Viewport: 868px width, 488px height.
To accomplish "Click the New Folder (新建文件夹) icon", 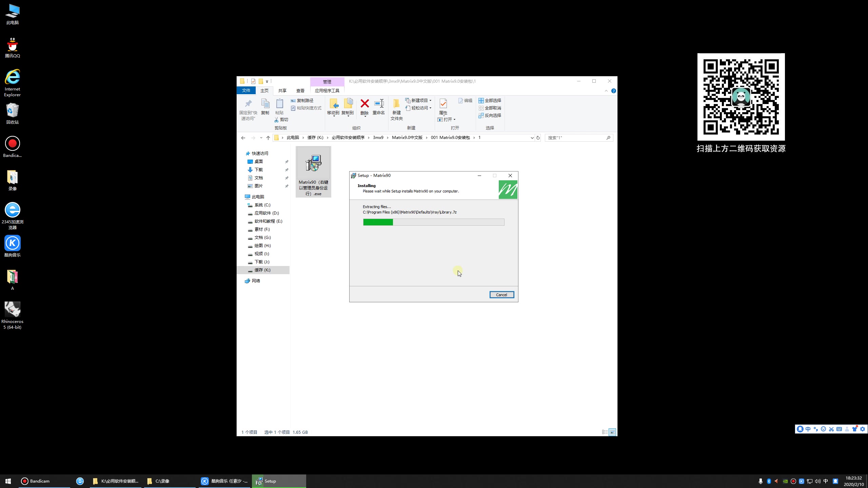I will click(x=396, y=103).
